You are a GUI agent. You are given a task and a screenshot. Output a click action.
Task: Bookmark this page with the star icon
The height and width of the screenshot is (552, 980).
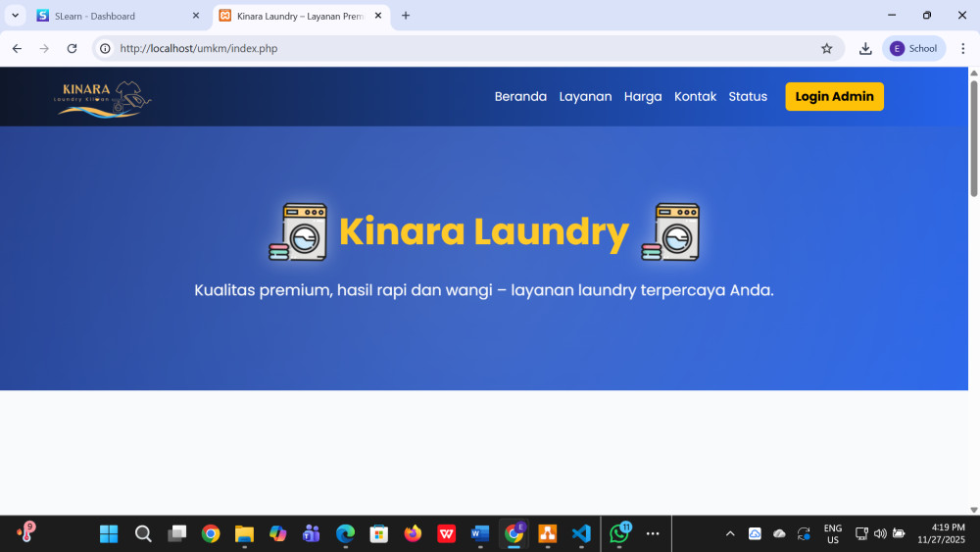pyautogui.click(x=826, y=48)
